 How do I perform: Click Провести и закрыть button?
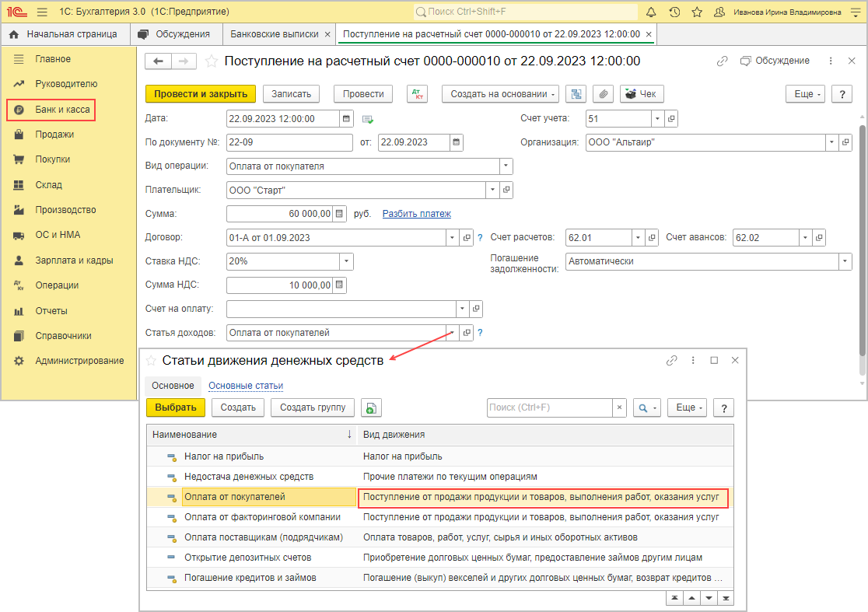[201, 94]
